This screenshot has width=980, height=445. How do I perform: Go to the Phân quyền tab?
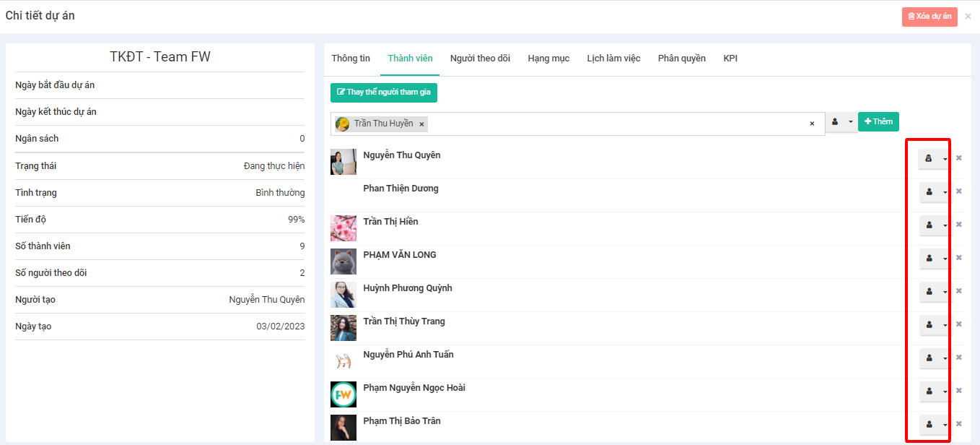coord(681,59)
